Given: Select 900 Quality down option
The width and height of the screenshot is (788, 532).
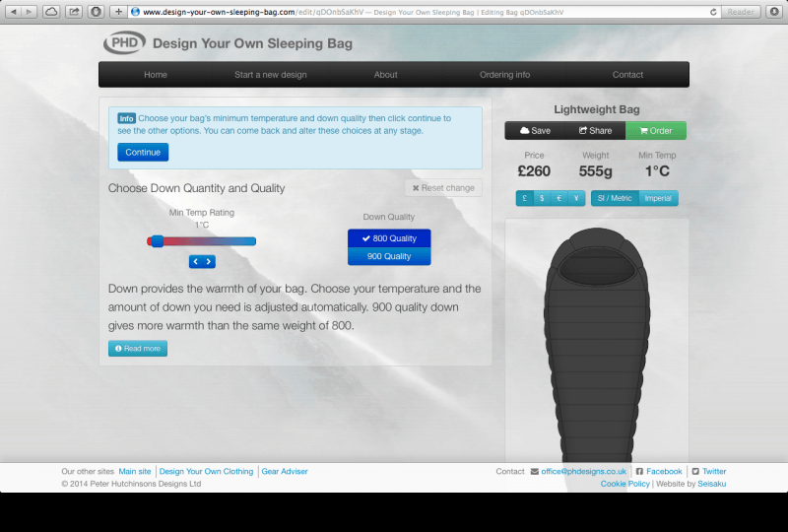Looking at the screenshot, I should 389,256.
